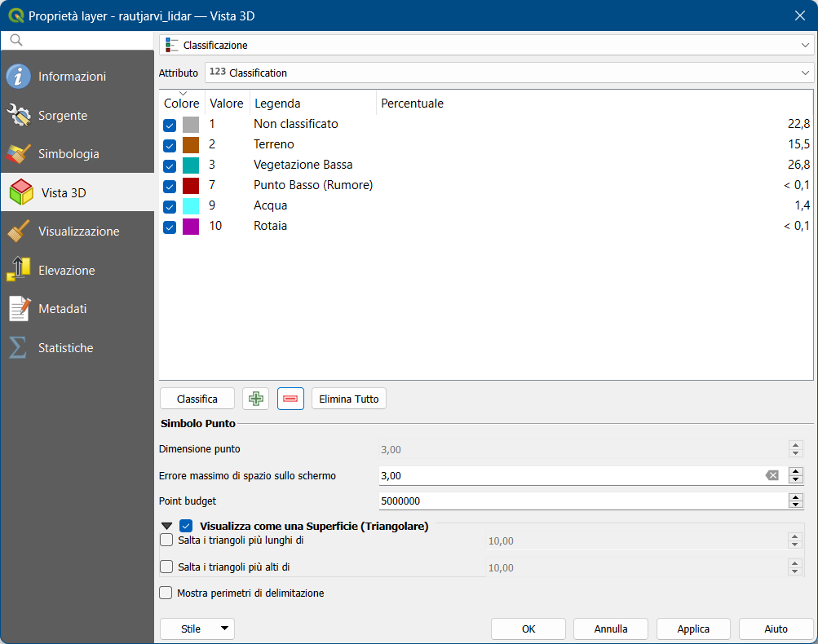
Task: Toggle the Punto Basso (Rumore) checkbox
Action: tap(170, 186)
